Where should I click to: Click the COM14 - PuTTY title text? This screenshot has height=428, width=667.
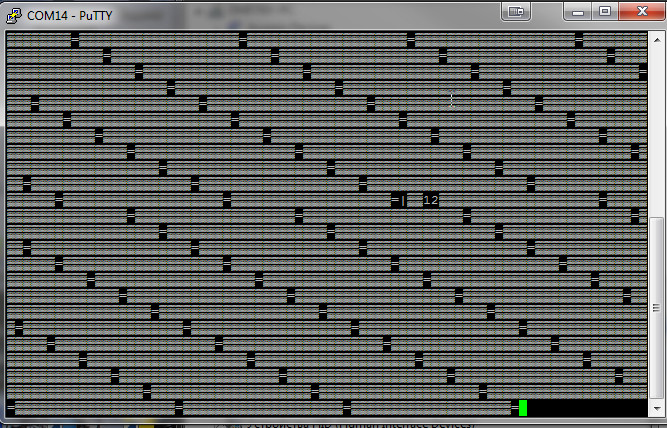click(x=68, y=12)
